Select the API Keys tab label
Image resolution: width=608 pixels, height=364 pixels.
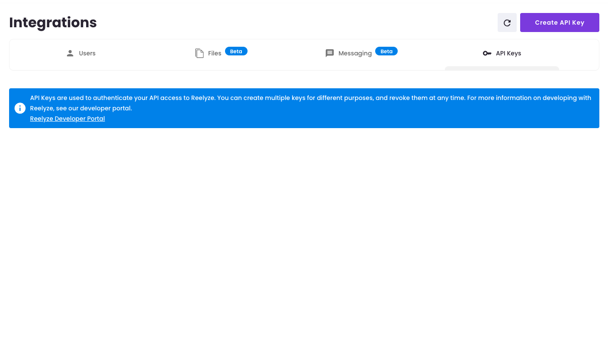coord(508,53)
